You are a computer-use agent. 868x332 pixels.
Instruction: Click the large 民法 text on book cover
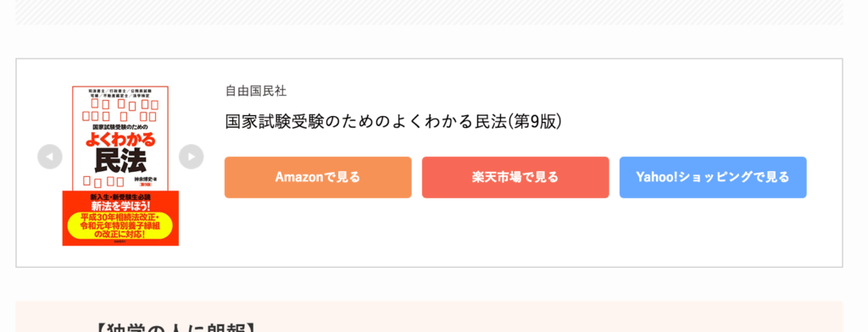(120, 162)
